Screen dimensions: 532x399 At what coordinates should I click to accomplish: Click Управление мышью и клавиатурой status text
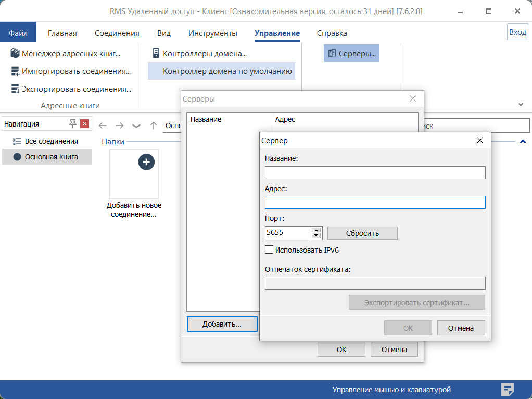[391, 390]
